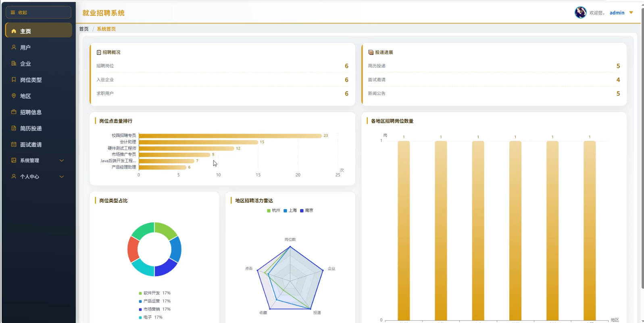Click the 企业 building icon in sidebar

pyautogui.click(x=14, y=63)
